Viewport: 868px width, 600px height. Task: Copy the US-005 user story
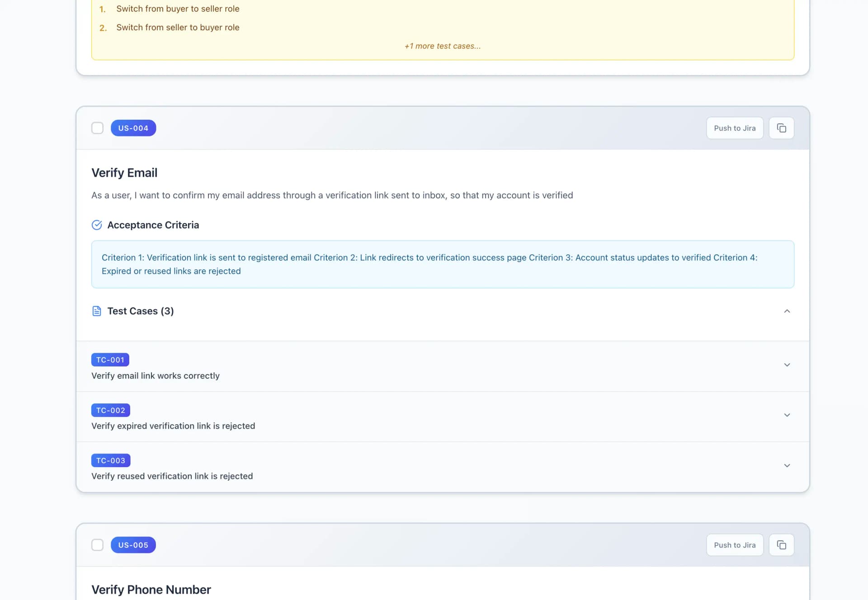(x=781, y=545)
